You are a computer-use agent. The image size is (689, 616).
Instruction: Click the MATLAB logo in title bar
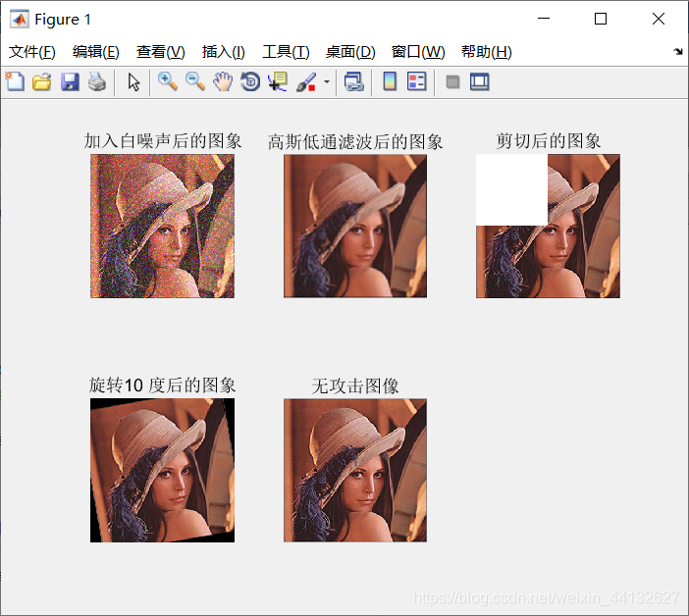[20, 19]
